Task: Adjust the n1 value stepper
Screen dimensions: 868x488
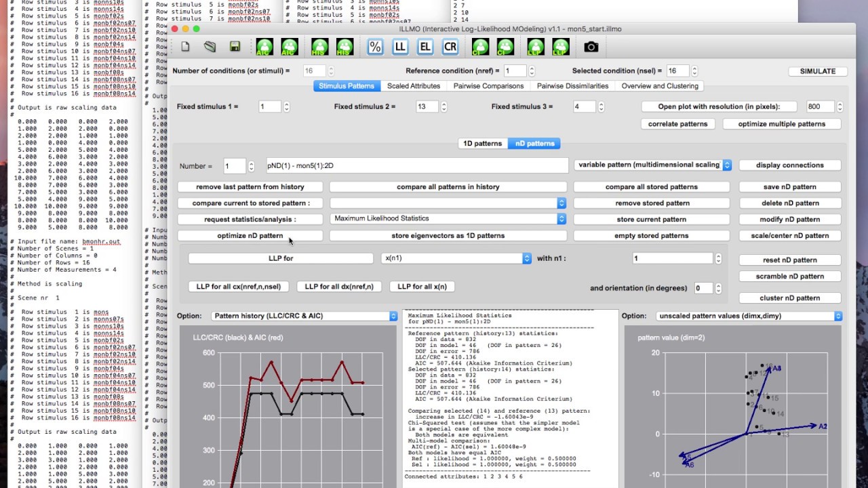Action: coord(718,258)
